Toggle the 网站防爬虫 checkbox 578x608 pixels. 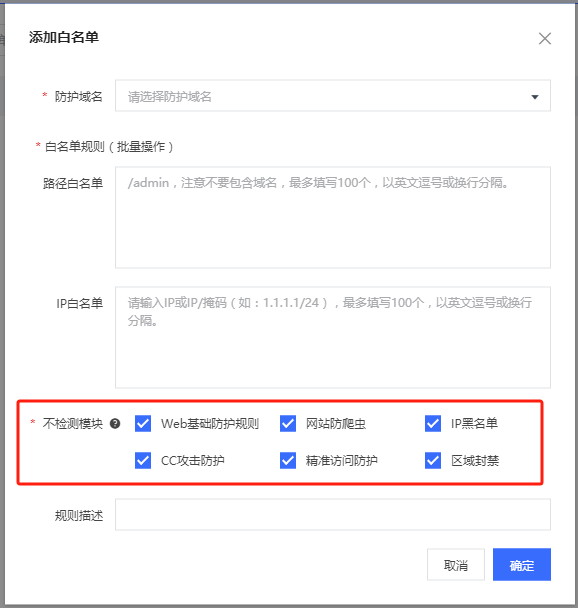pyautogui.click(x=288, y=423)
